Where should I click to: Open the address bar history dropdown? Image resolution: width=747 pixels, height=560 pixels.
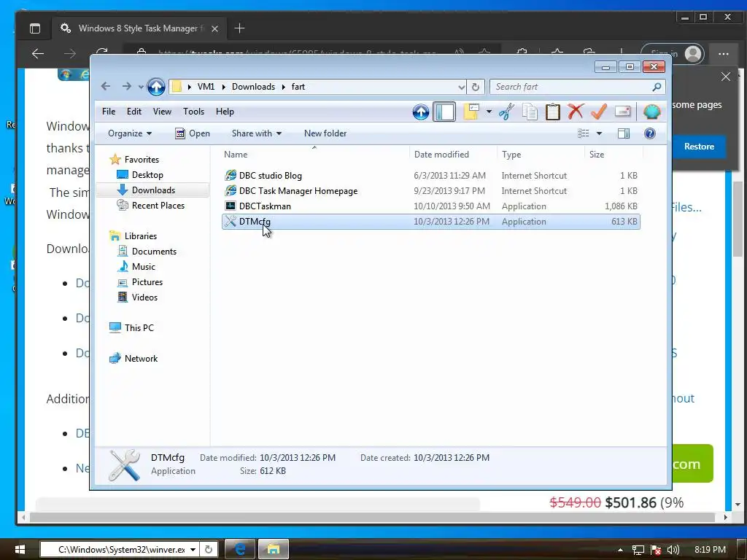tap(461, 87)
